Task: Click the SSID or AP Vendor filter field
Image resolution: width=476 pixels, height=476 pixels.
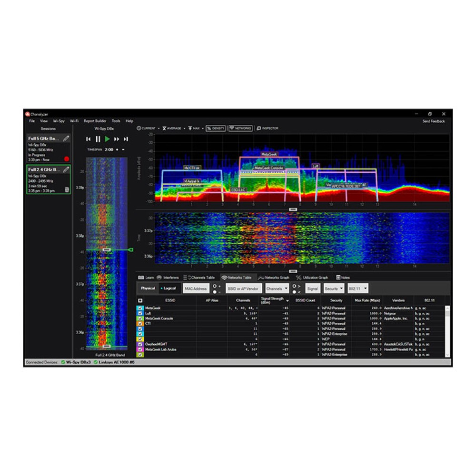Action: 243,289
